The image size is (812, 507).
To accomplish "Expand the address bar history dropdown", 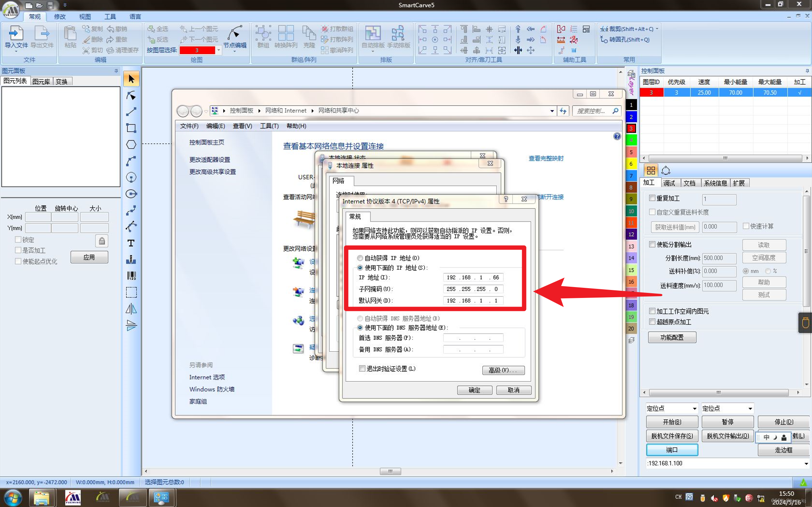I will click(552, 111).
